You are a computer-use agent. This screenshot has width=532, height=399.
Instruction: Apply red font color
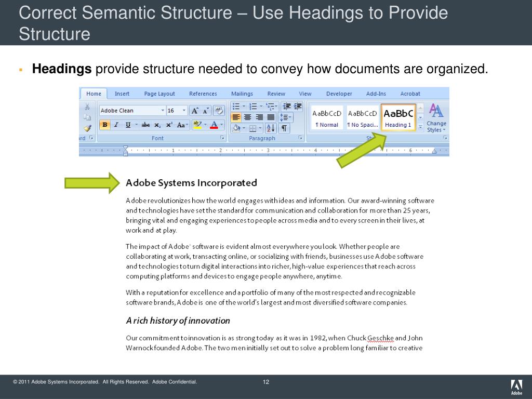point(214,125)
